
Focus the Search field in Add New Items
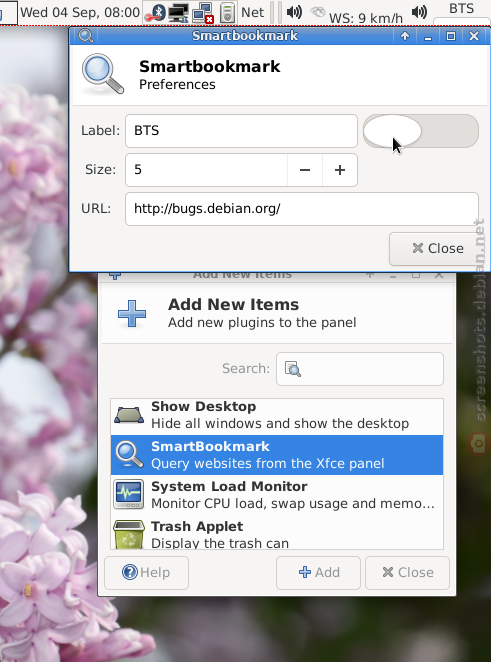click(x=360, y=369)
